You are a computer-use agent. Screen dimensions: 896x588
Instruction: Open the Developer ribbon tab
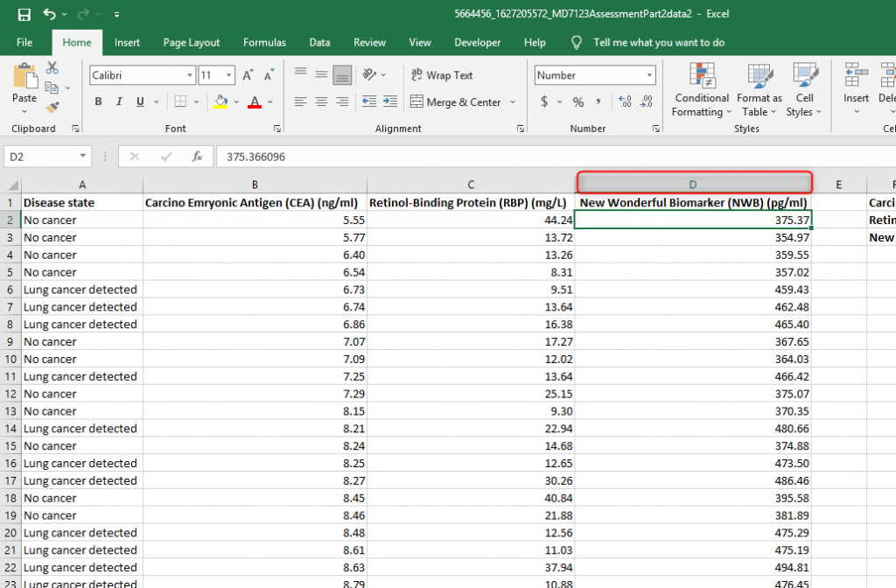click(x=477, y=42)
